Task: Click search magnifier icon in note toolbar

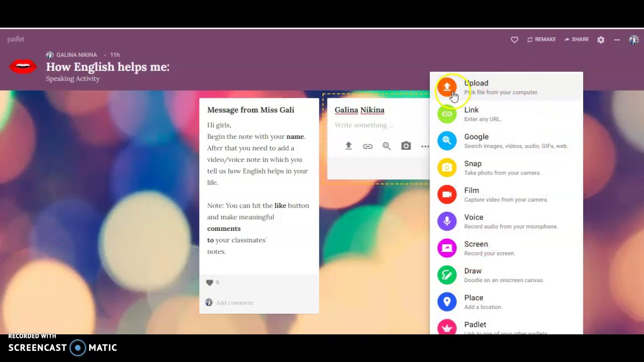Action: [x=386, y=146]
